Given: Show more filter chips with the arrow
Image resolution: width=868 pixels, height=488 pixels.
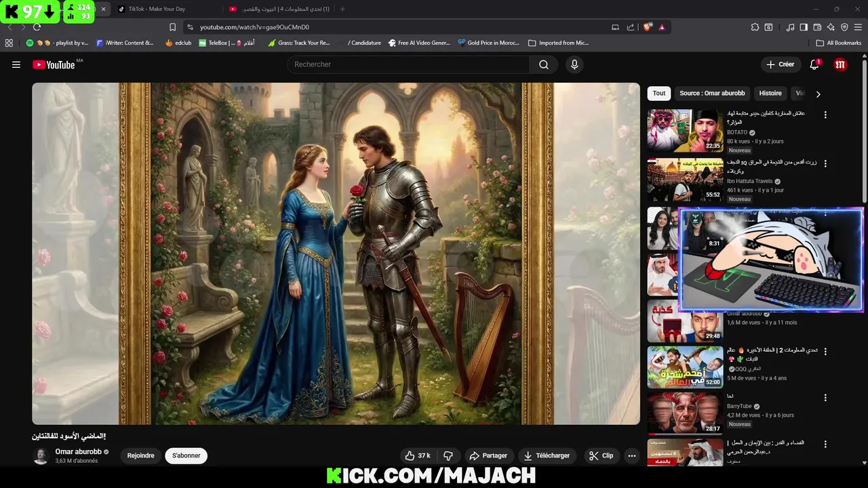Looking at the screenshot, I should 818,94.
